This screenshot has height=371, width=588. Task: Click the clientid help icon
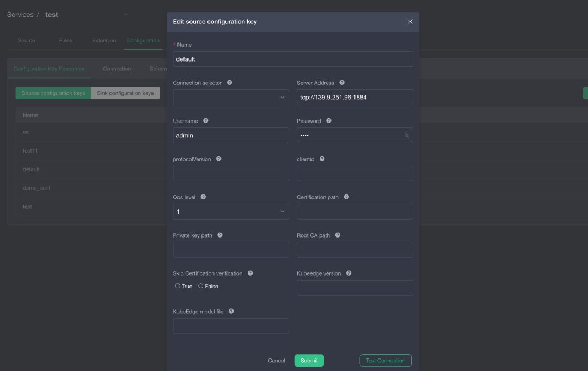pos(322,159)
